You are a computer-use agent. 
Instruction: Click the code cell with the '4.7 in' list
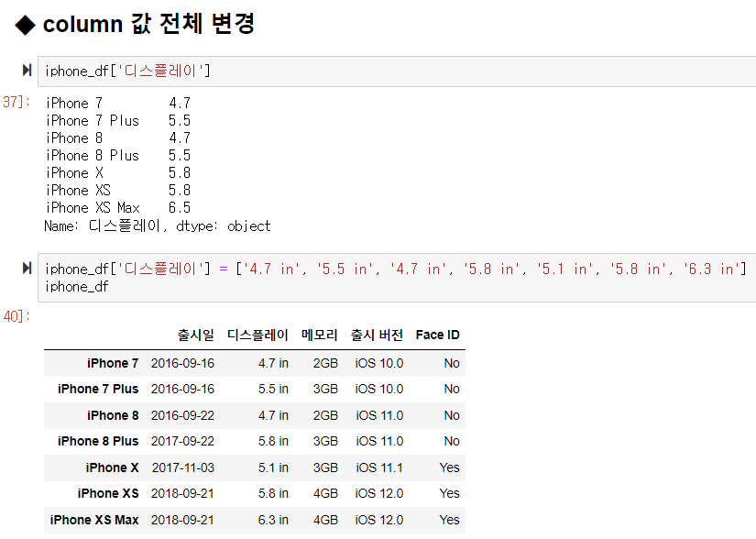[397, 278]
